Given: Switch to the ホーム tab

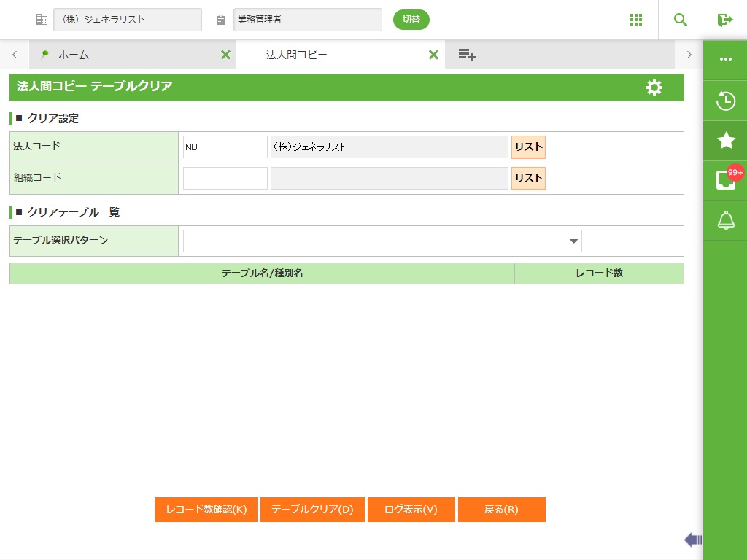Looking at the screenshot, I should (73, 55).
